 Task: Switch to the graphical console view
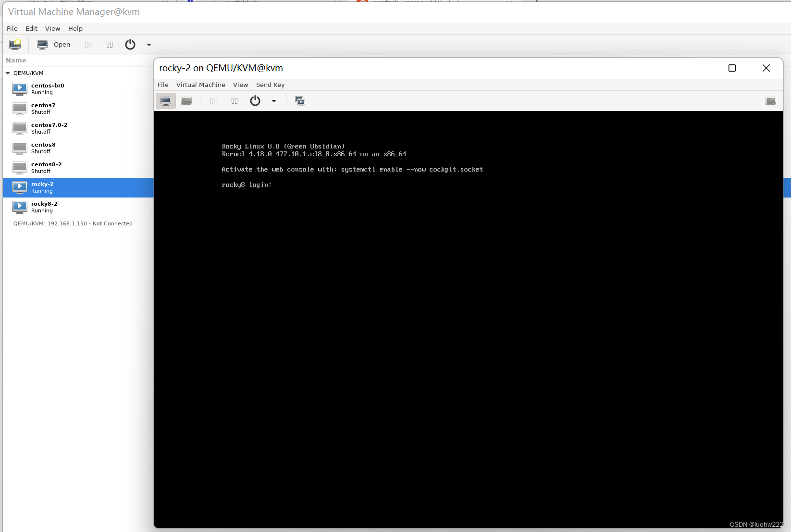[165, 101]
